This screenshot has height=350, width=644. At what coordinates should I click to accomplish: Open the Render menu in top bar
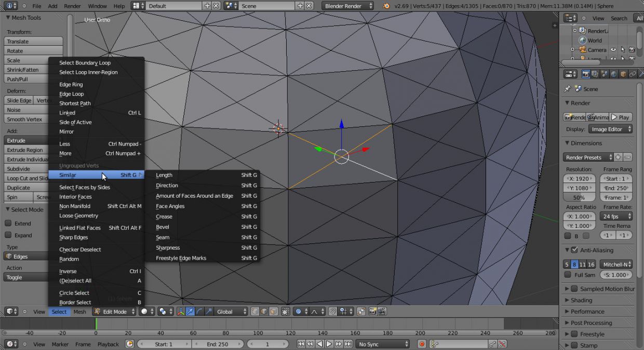(72, 6)
